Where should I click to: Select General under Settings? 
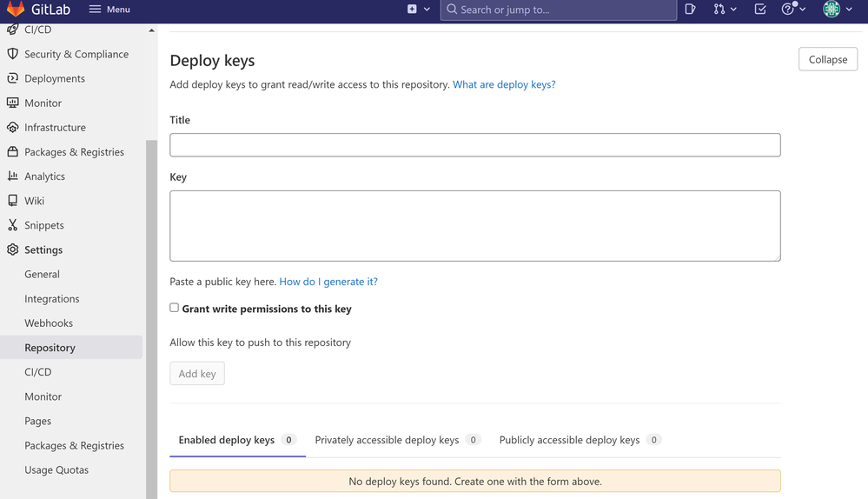coord(42,274)
